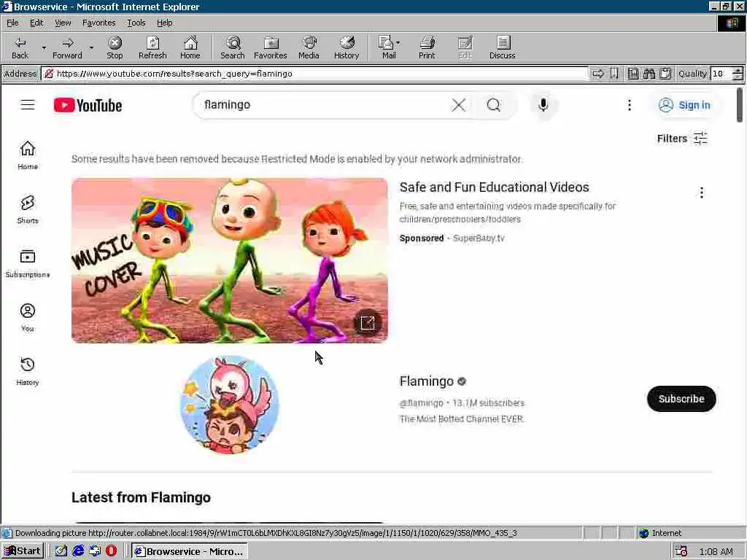Subscribe to the Flamingo channel

(x=681, y=399)
